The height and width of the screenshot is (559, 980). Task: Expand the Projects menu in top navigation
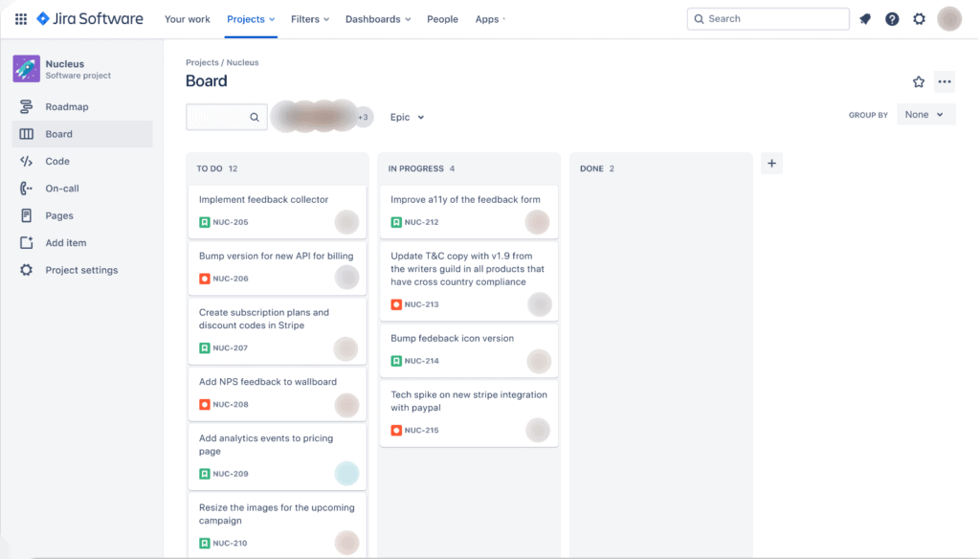coord(251,19)
